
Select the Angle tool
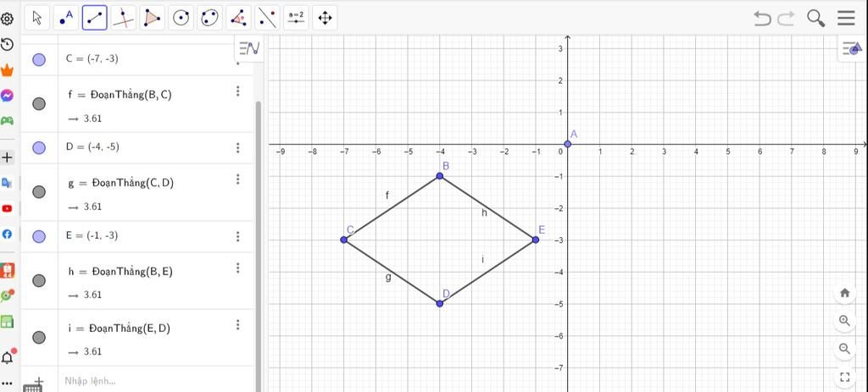coord(238,18)
